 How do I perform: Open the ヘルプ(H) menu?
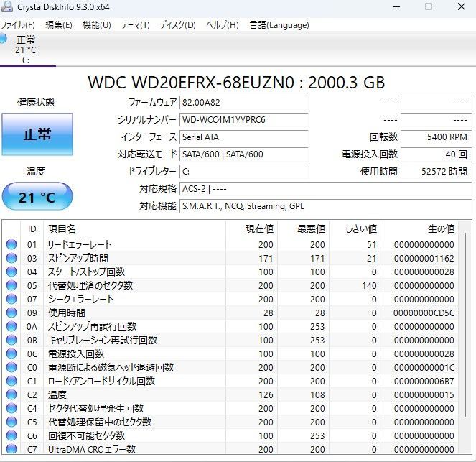click(223, 25)
